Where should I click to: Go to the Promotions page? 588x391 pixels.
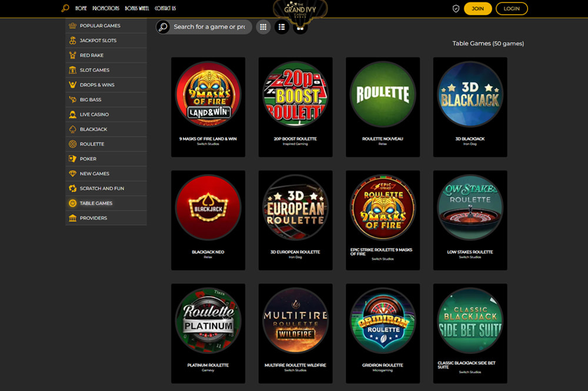click(x=106, y=8)
